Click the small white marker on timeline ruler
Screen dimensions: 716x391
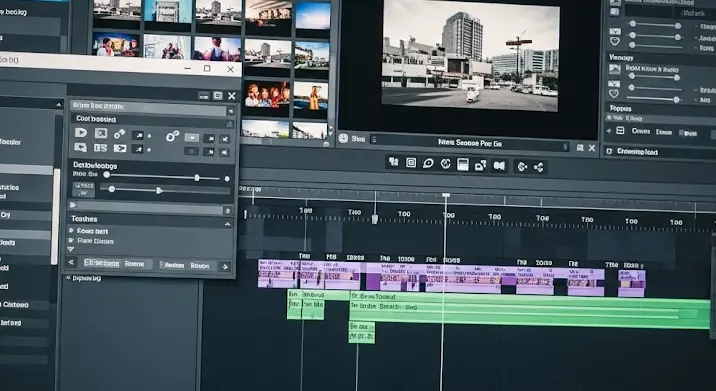click(374, 219)
